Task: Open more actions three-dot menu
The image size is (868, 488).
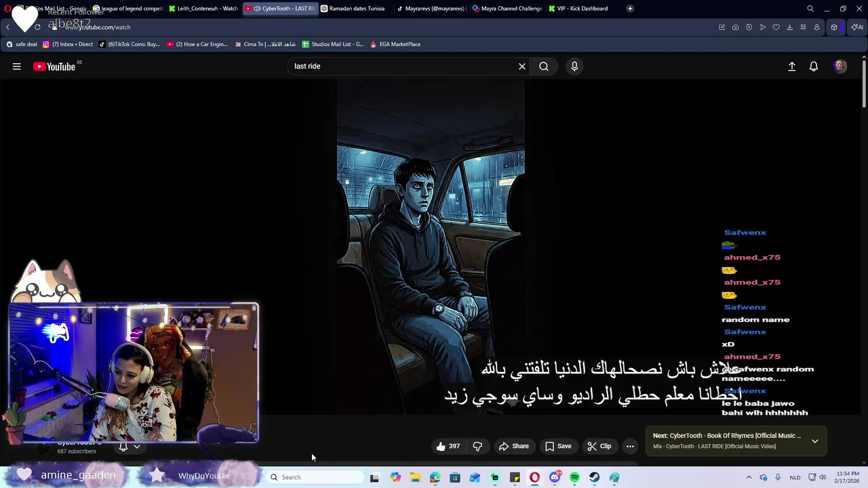Action: click(x=630, y=446)
